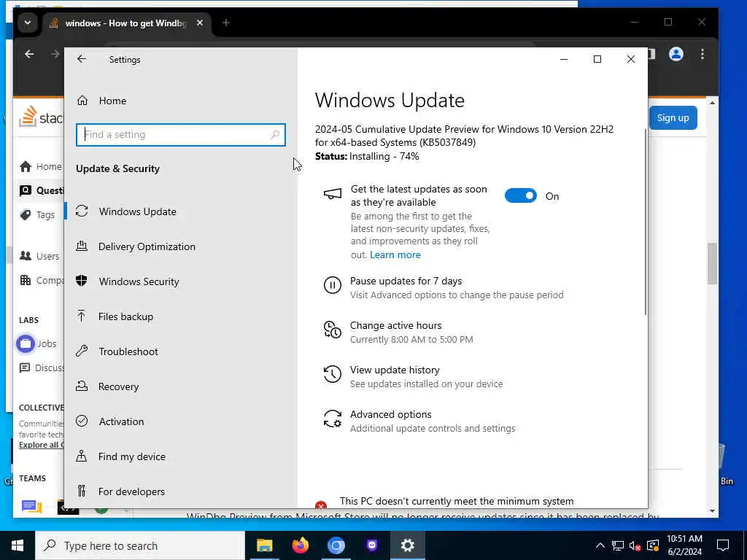Switch to Chromium browser in taskbar
This screenshot has height=560, width=747.
(x=336, y=545)
